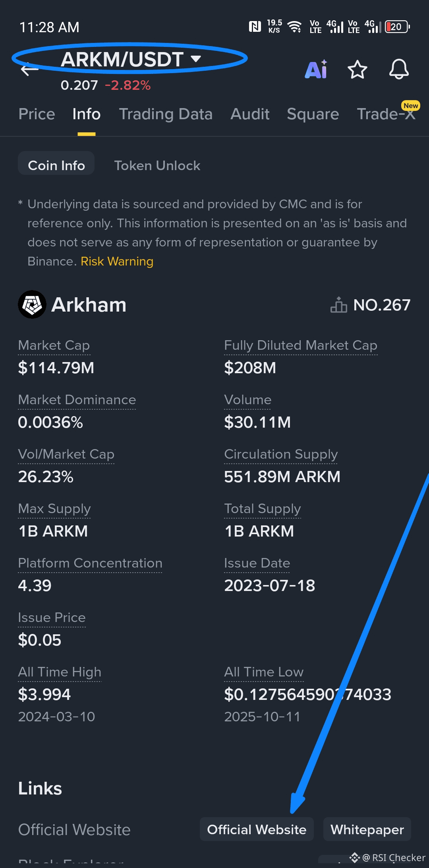Tap the Platform Concentration label
The height and width of the screenshot is (868, 429).
[x=90, y=563]
